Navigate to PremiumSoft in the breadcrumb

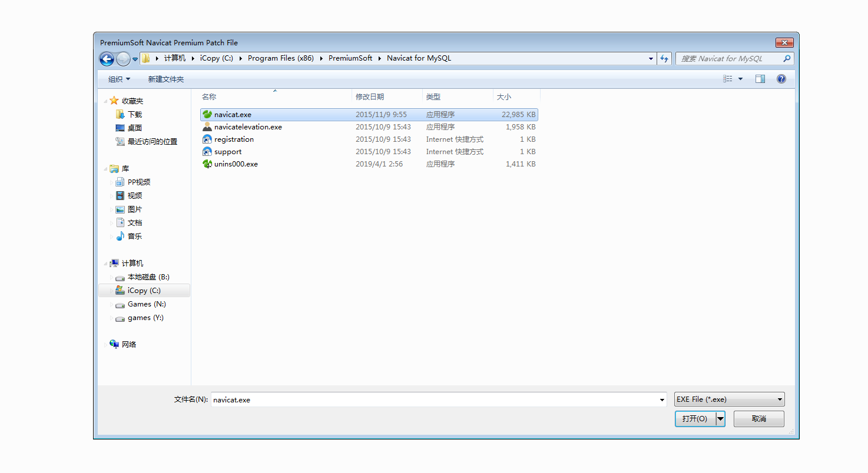[350, 58]
